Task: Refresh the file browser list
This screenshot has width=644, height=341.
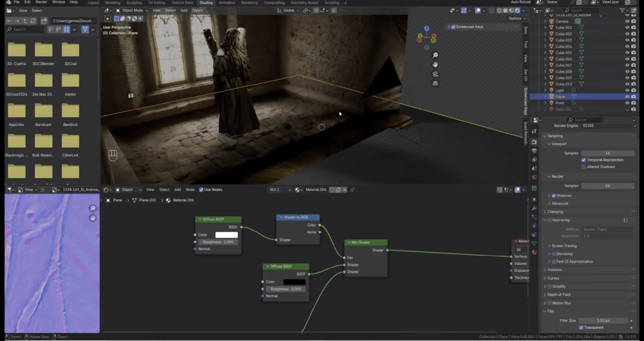Action: pyautogui.click(x=33, y=21)
